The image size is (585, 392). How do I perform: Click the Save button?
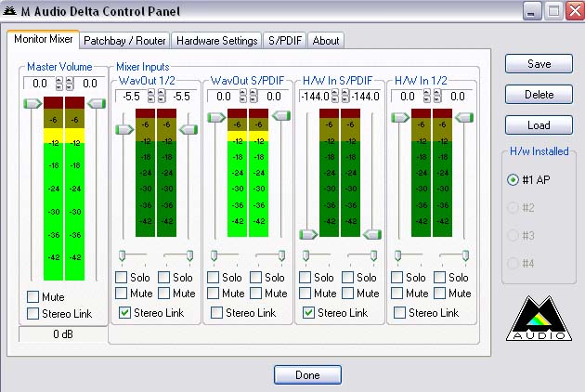coord(539,64)
